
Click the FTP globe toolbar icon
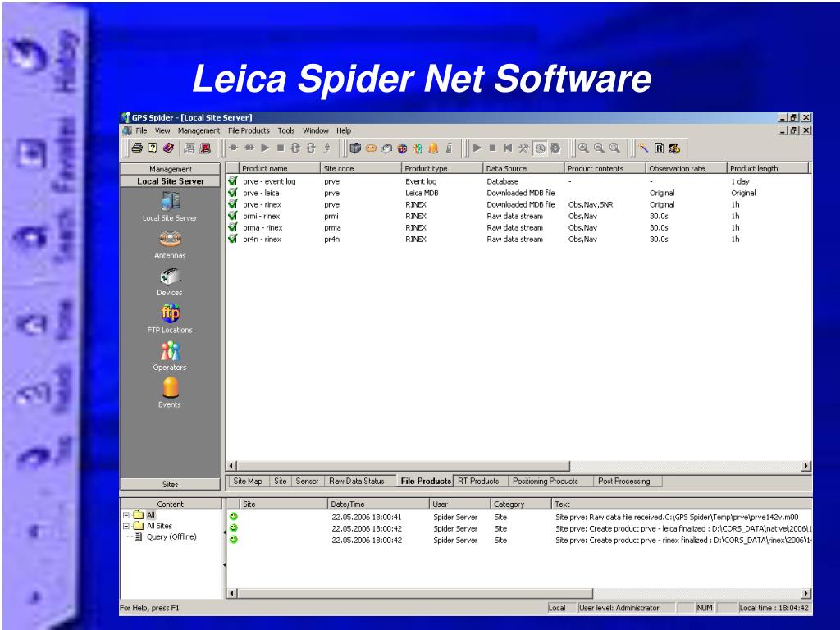[x=402, y=148]
